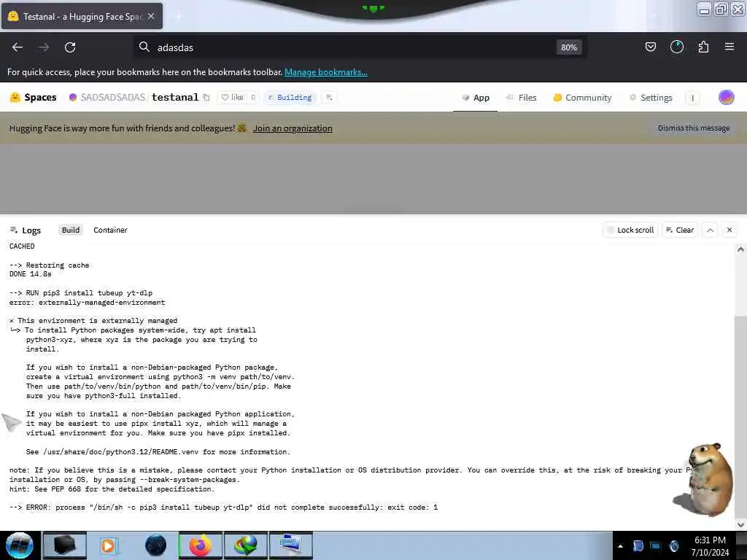The image size is (747, 560).
Task: Open logs icon next to Building badge
Action: [x=329, y=97]
